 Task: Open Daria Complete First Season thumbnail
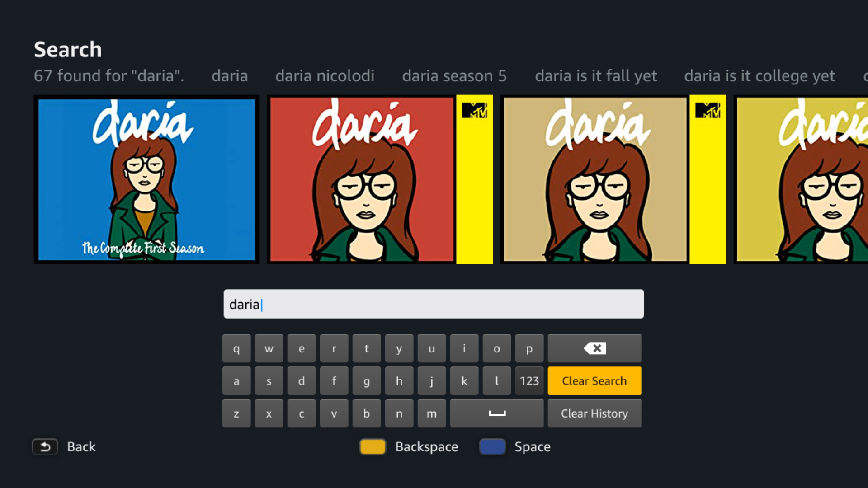coord(146,179)
